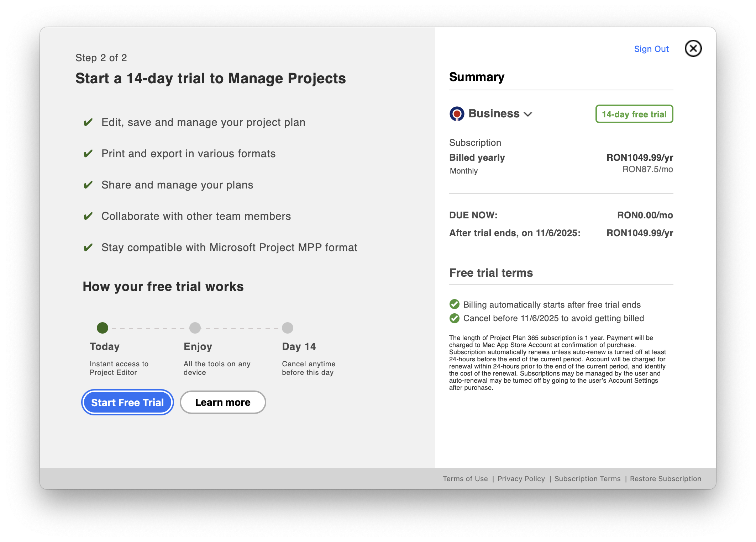Click Restore Subscription in footer
Screen dimensions: 756x542
click(665, 479)
